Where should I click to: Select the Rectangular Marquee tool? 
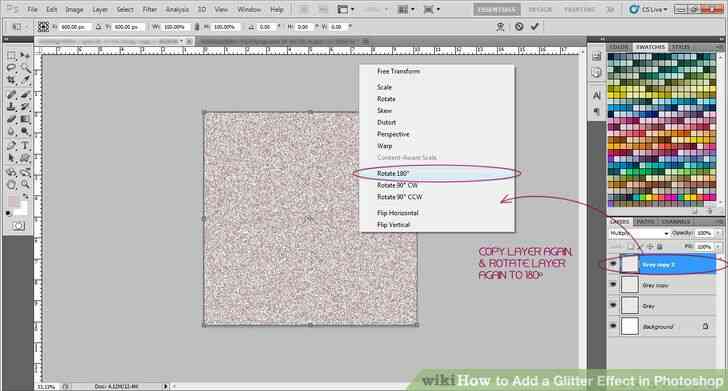11,56
